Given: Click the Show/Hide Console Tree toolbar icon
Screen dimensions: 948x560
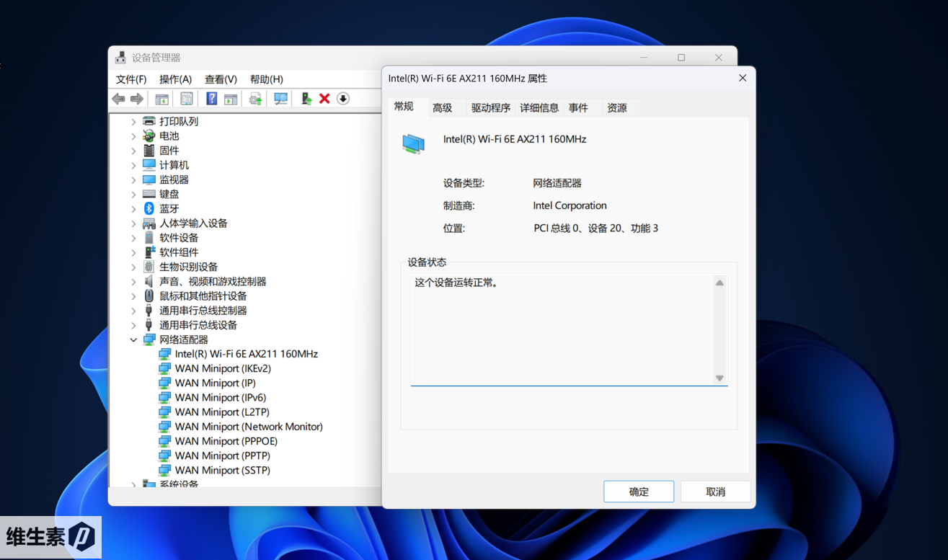Looking at the screenshot, I should pos(162,99).
